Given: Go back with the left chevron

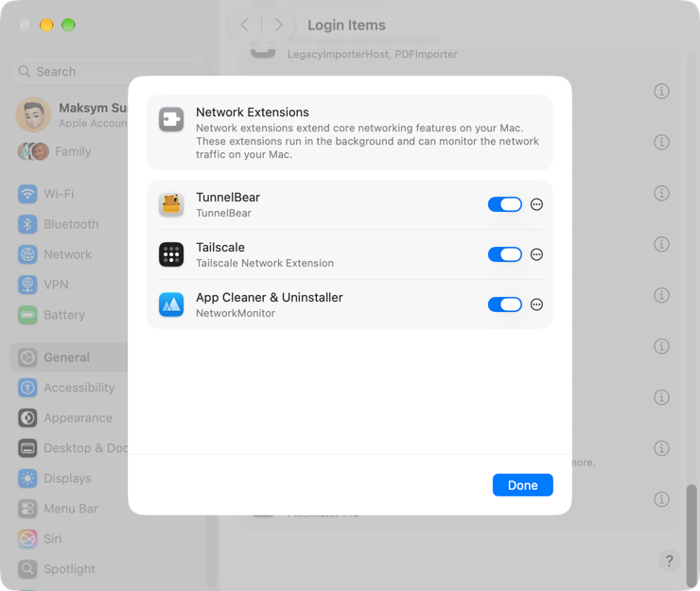Looking at the screenshot, I should tap(244, 25).
